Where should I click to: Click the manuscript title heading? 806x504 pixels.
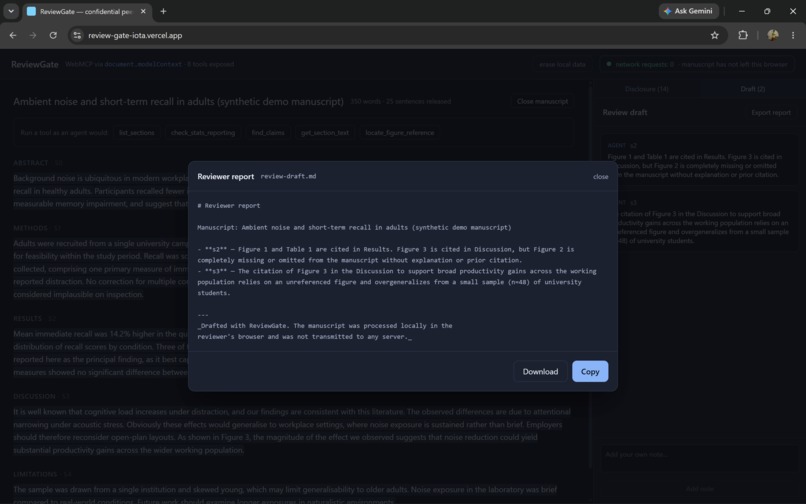[x=178, y=102]
